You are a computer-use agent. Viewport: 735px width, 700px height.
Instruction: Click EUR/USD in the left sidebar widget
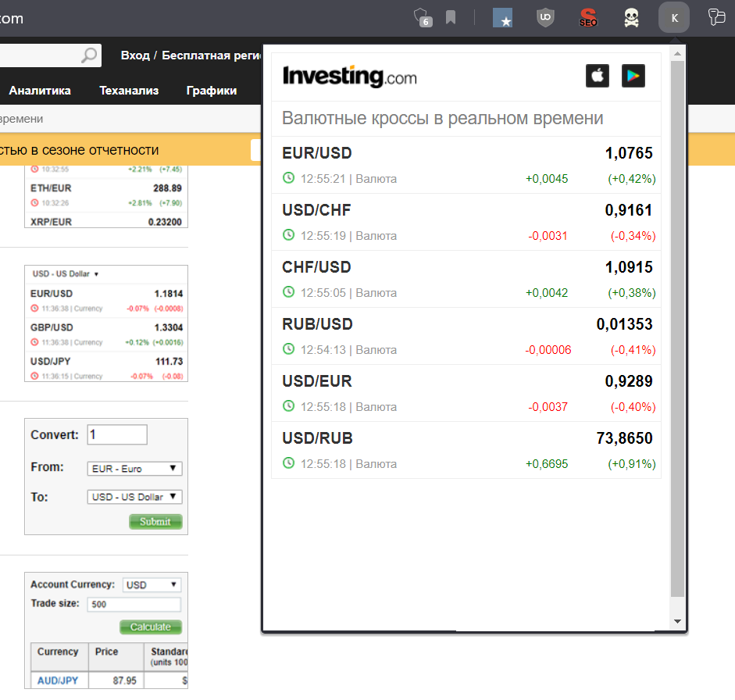[x=52, y=294]
